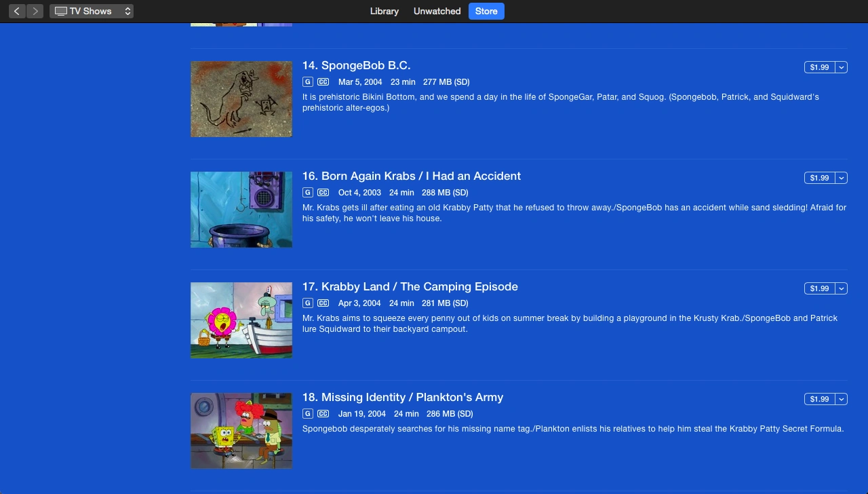Click the G rating badge for Krabby Land
Screen dimensions: 868x494
coord(308,303)
